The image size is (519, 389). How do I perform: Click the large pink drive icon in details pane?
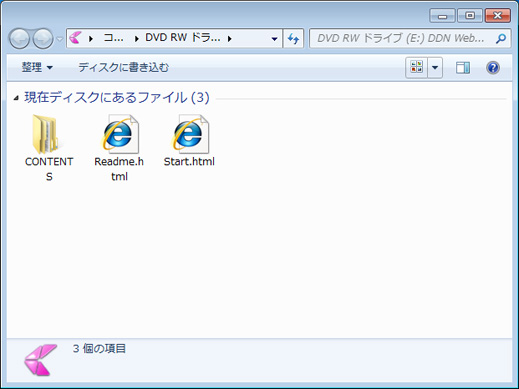[x=40, y=360]
